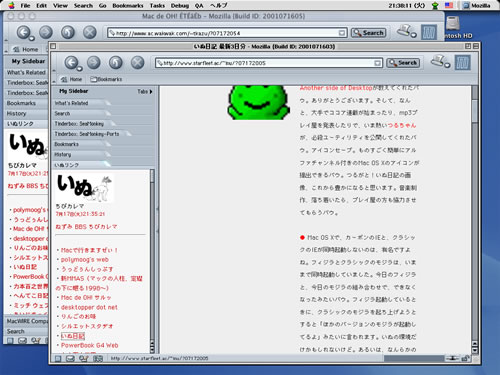Reload the page in the front window

point(115,63)
